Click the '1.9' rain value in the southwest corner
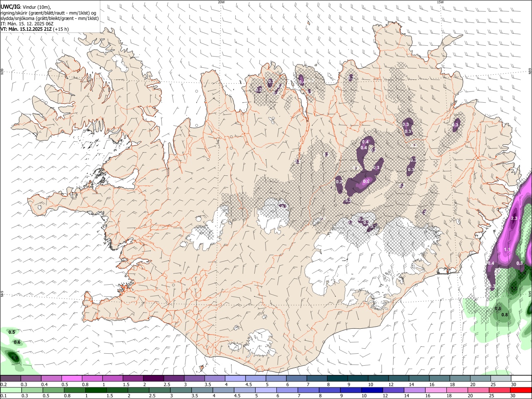 (15, 358)
